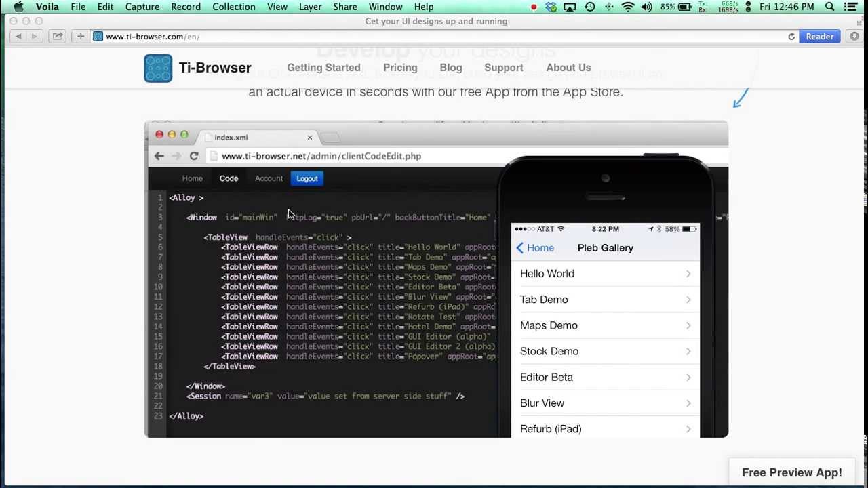Open the Window menu
This screenshot has height=488, width=868.
point(386,7)
